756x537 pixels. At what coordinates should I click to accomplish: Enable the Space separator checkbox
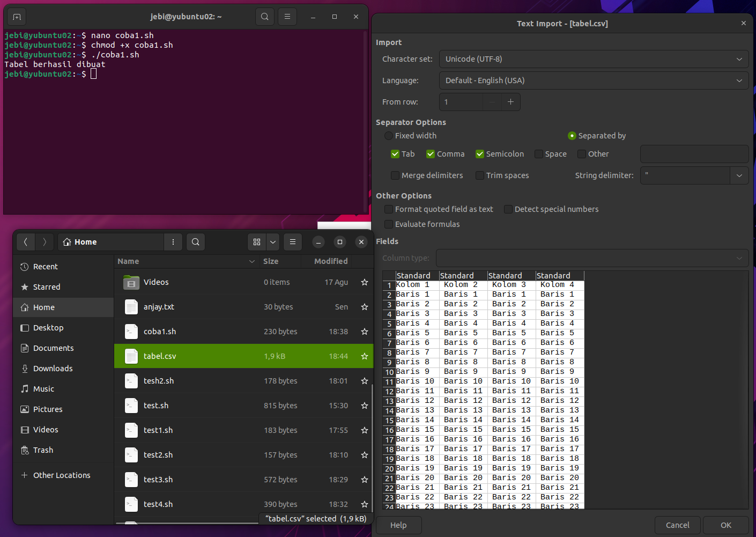pyautogui.click(x=539, y=154)
